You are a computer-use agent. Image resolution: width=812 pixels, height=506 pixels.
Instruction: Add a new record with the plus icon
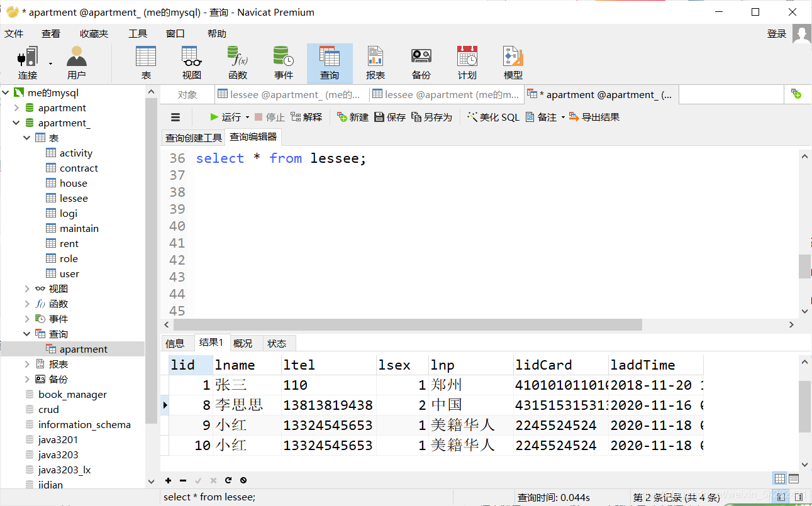point(168,480)
